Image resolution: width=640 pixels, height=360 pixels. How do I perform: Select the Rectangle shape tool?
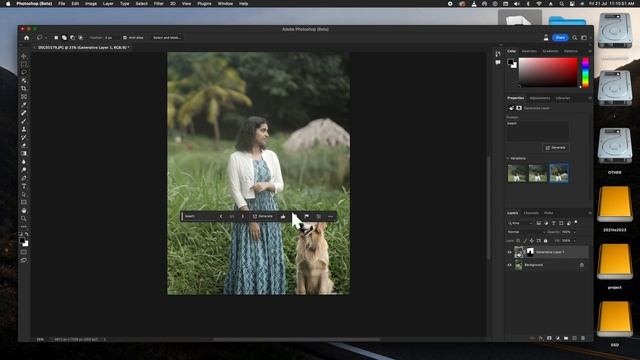[x=24, y=202]
